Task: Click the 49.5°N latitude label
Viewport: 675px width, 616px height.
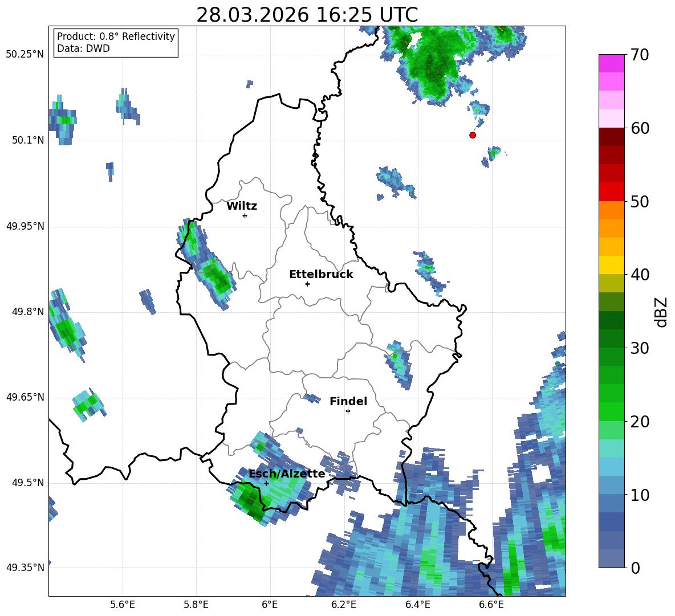Action: click(27, 483)
